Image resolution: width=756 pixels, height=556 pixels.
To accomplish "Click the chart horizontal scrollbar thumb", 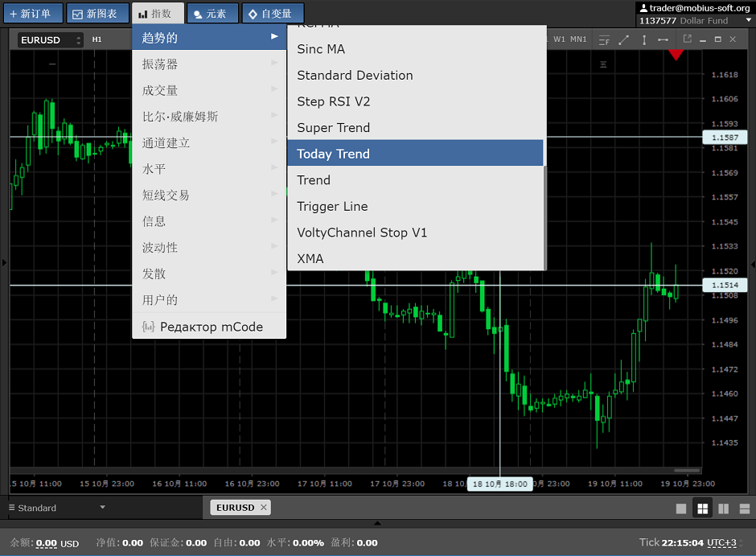I will point(687,470).
